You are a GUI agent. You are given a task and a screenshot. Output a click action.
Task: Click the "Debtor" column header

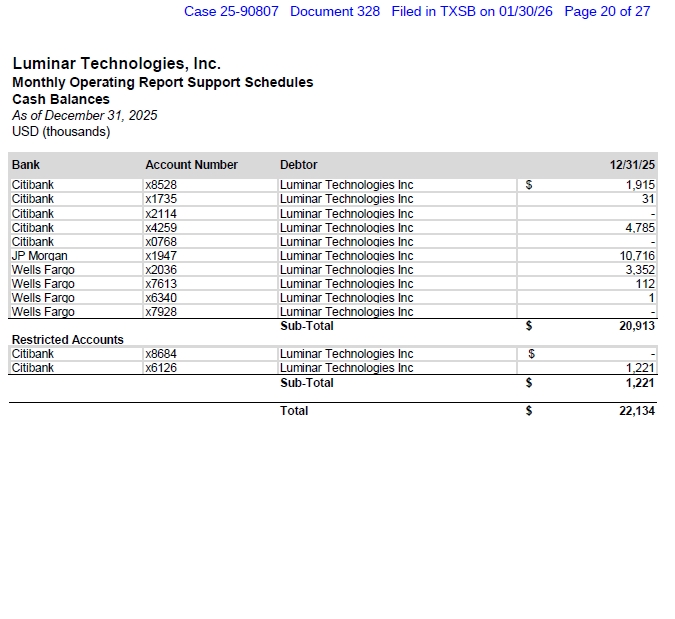pyautogui.click(x=298, y=165)
